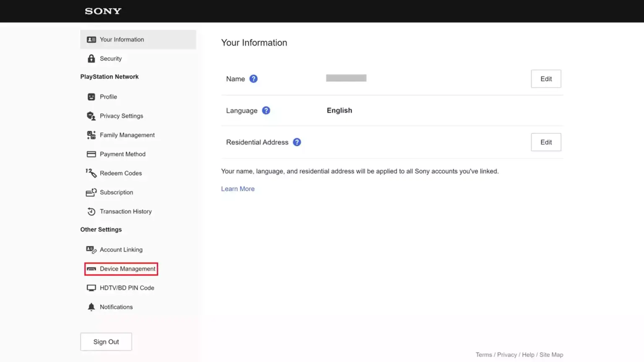644x362 pixels.
Task: Click the Privacy Settings shield icon
Action: pos(91,116)
